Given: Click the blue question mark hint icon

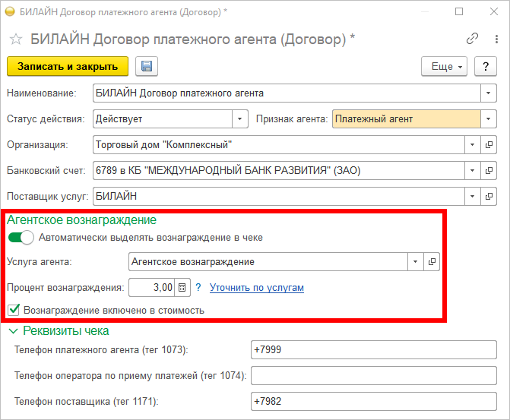Looking at the screenshot, I should click(198, 287).
